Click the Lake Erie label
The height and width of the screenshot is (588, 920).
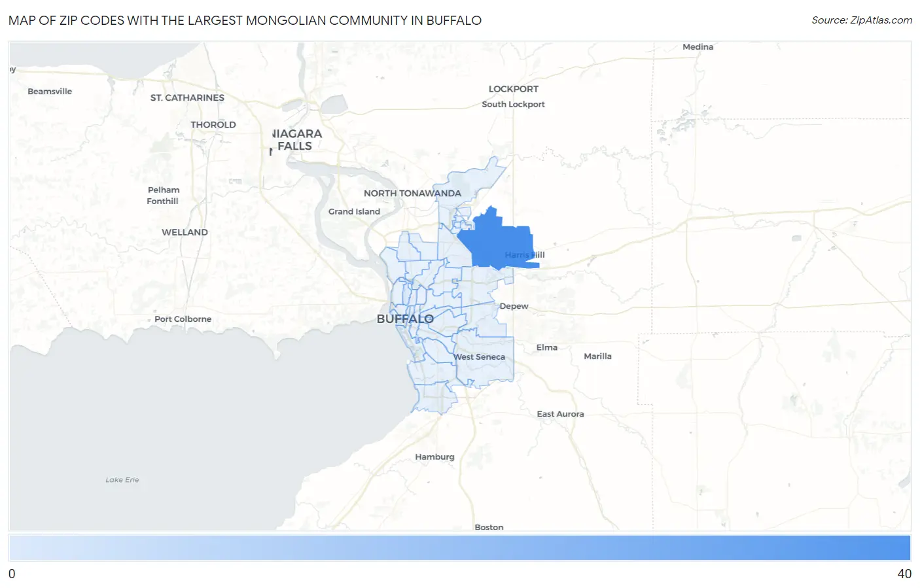pos(122,480)
